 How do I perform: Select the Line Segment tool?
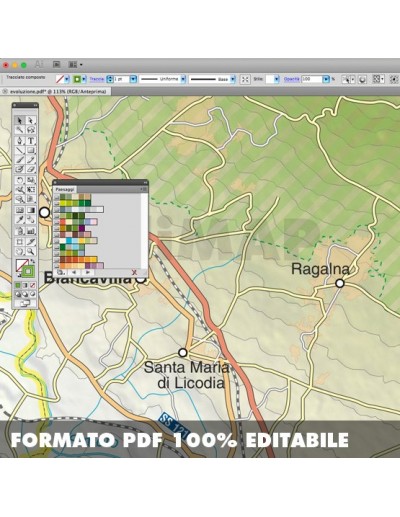(x=20, y=150)
